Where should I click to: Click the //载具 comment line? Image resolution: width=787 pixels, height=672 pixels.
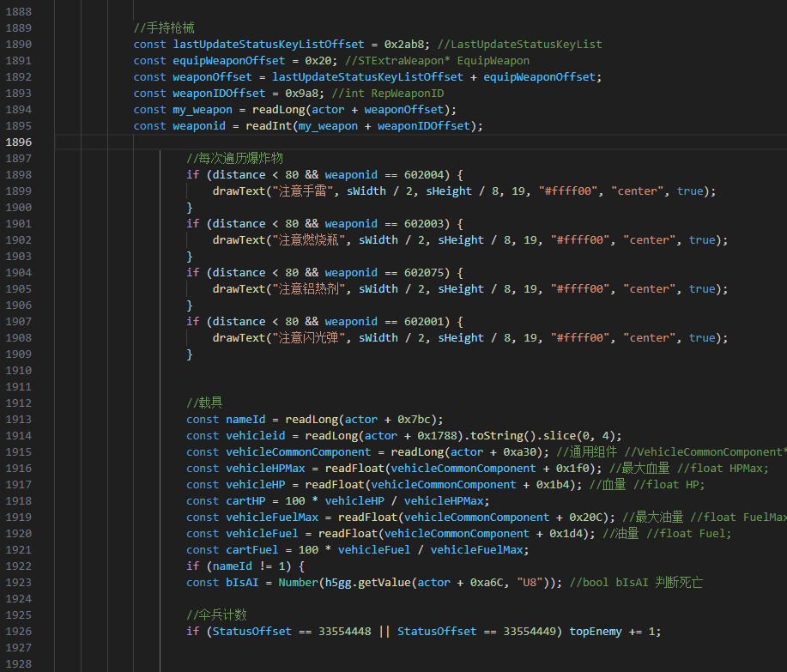pos(204,403)
